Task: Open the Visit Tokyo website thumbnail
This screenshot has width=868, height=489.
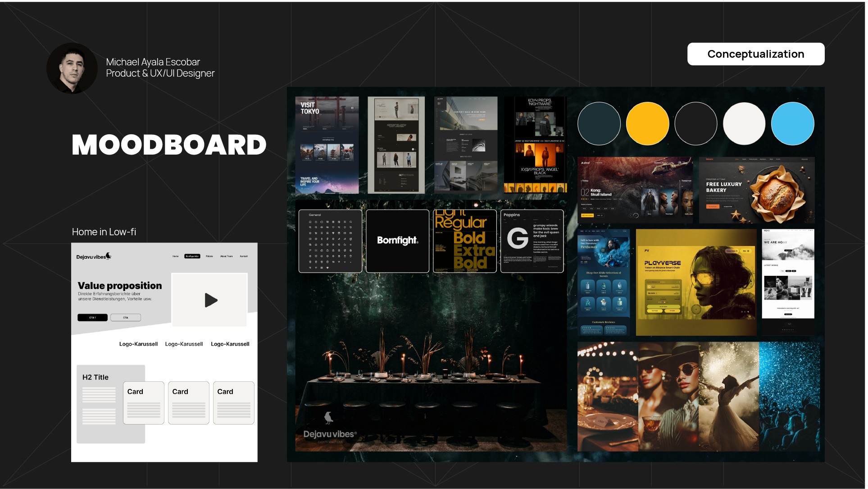Action: [x=327, y=145]
